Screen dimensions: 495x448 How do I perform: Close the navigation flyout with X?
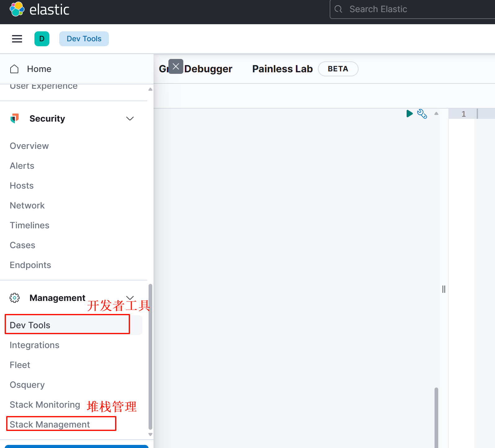point(176,66)
